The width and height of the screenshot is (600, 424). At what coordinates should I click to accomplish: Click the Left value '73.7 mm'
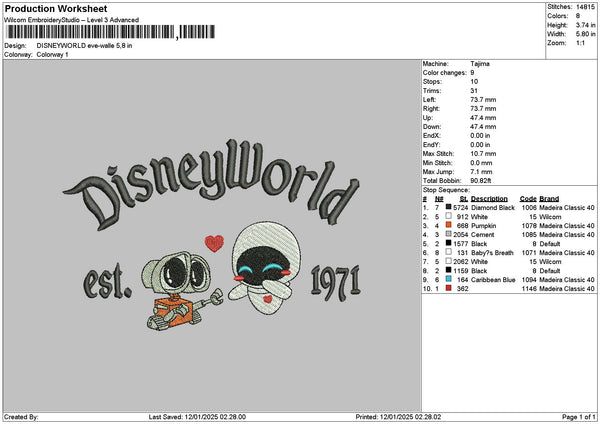pyautogui.click(x=483, y=99)
